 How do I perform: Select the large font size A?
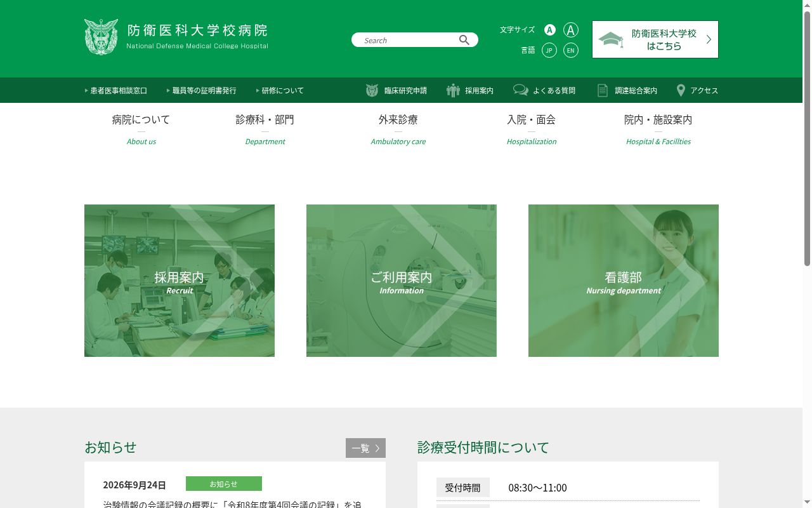(571, 30)
